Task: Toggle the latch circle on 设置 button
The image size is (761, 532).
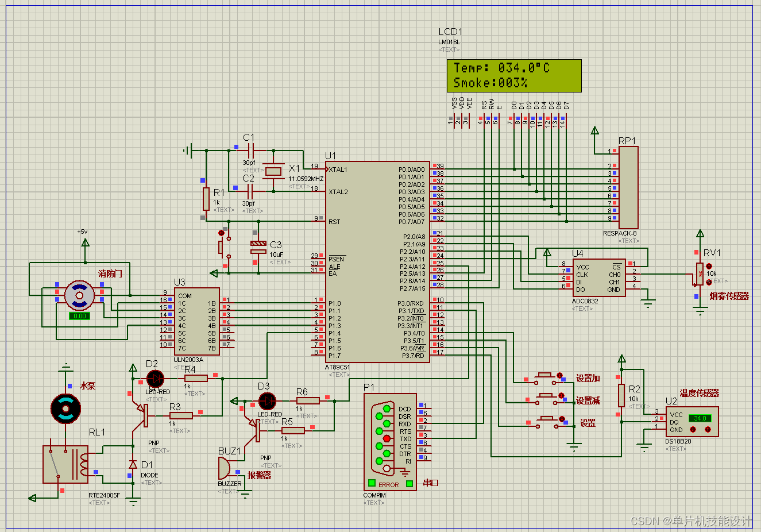Action: click(x=562, y=419)
